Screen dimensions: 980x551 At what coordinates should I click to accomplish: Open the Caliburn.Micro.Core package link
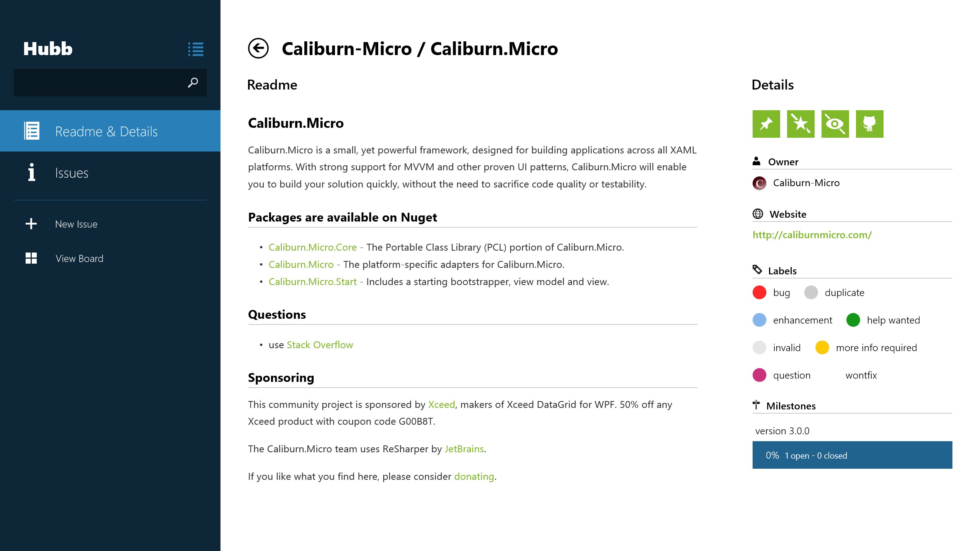click(312, 248)
